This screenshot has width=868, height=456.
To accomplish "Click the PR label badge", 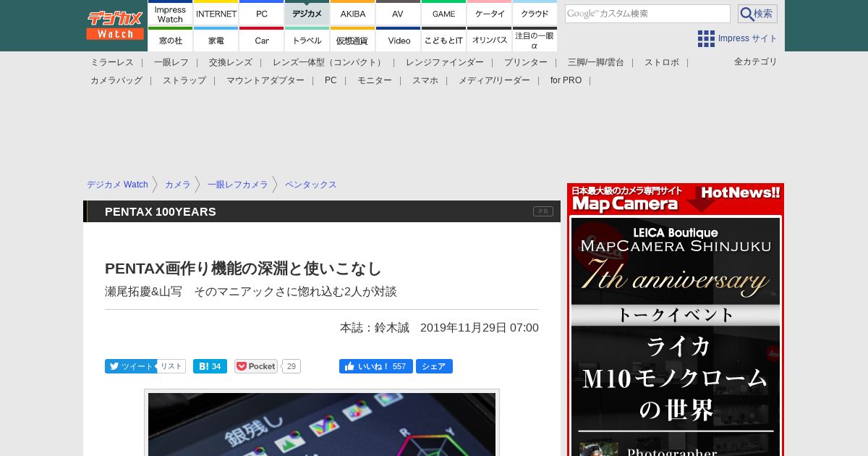I will [543, 211].
